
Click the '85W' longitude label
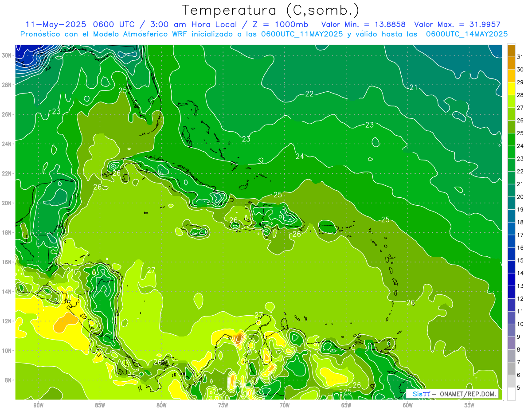click(x=100, y=405)
